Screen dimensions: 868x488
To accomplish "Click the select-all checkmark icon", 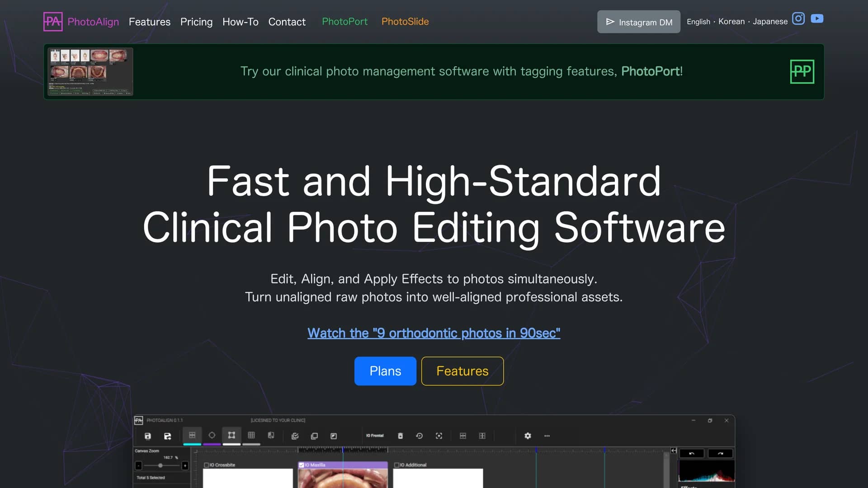I will [295, 436].
